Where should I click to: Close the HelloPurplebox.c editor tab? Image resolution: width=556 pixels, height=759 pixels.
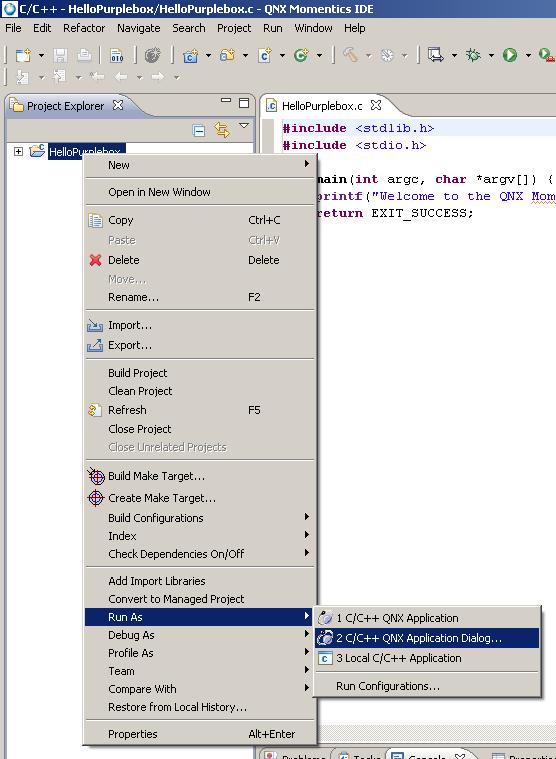376,105
